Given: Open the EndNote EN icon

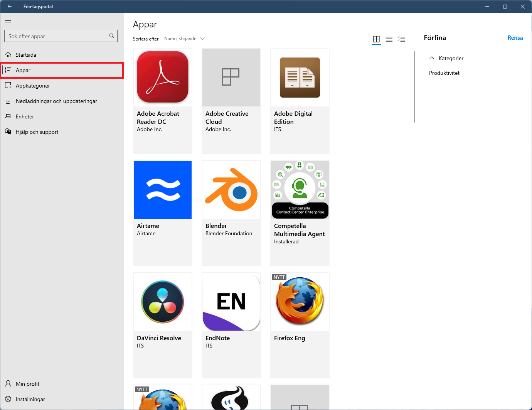Looking at the screenshot, I should pyautogui.click(x=231, y=302).
